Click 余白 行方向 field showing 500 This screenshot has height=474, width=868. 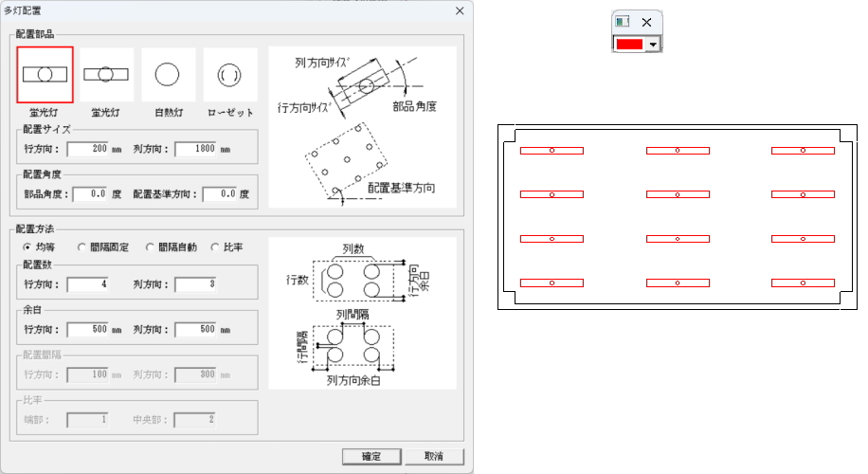[x=88, y=330]
